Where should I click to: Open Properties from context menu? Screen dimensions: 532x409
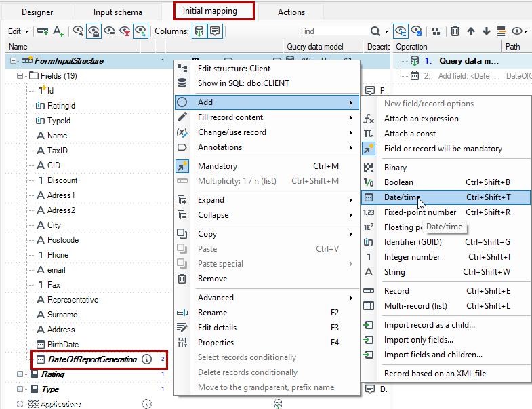coord(267,343)
